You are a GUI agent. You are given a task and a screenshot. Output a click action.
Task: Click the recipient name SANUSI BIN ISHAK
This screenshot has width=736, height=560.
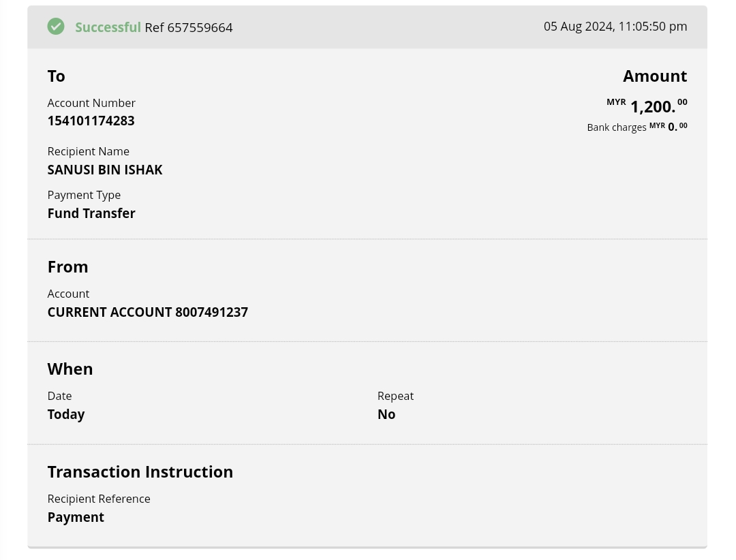[x=105, y=170]
